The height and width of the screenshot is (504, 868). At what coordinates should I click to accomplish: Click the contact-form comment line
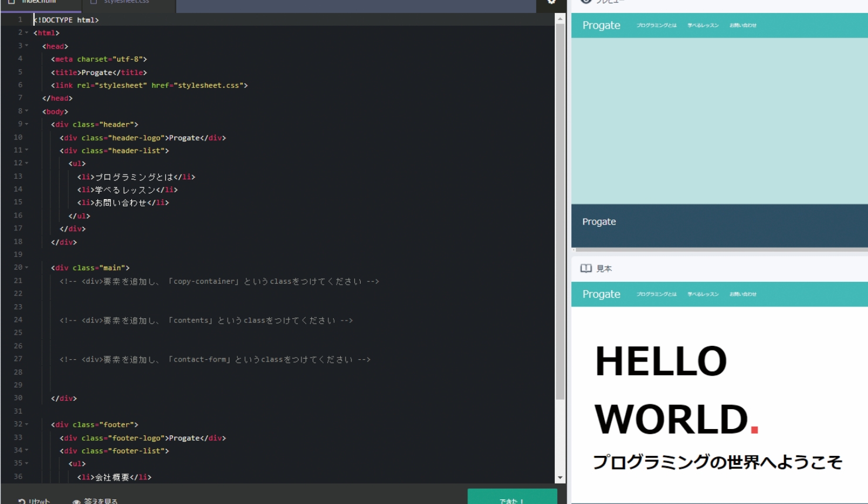[x=215, y=359]
